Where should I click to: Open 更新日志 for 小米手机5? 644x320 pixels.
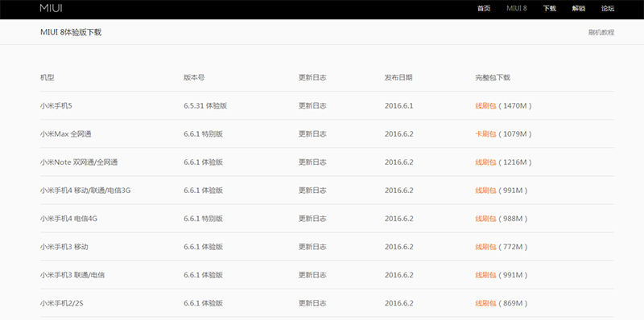[x=312, y=106]
